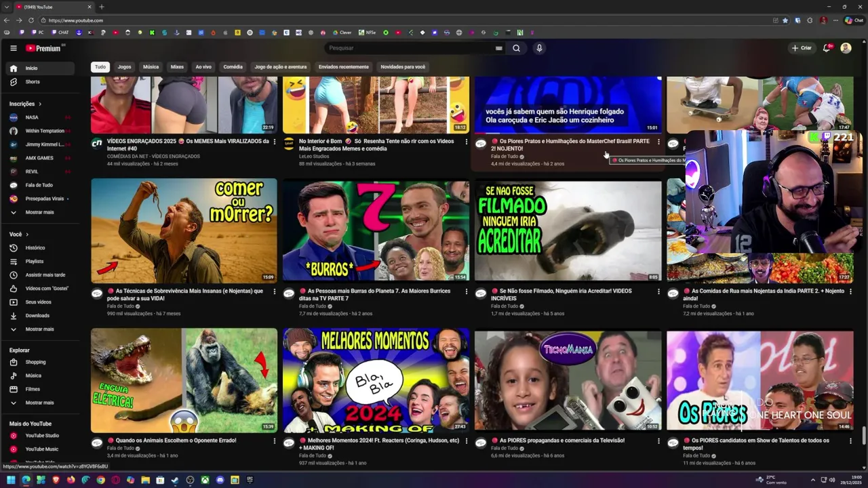Open Filmes under Explorar
This screenshot has height=488, width=868.
41,389
